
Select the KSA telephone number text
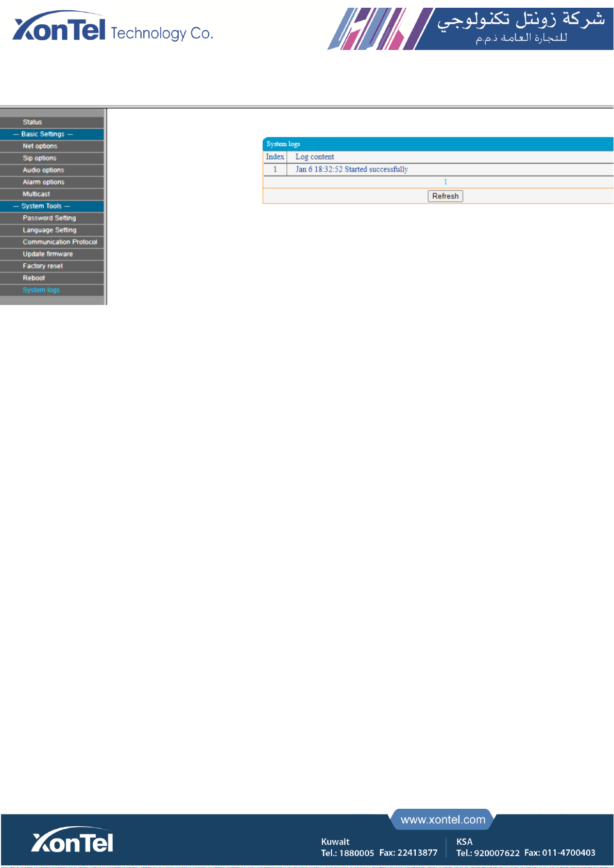point(488,853)
